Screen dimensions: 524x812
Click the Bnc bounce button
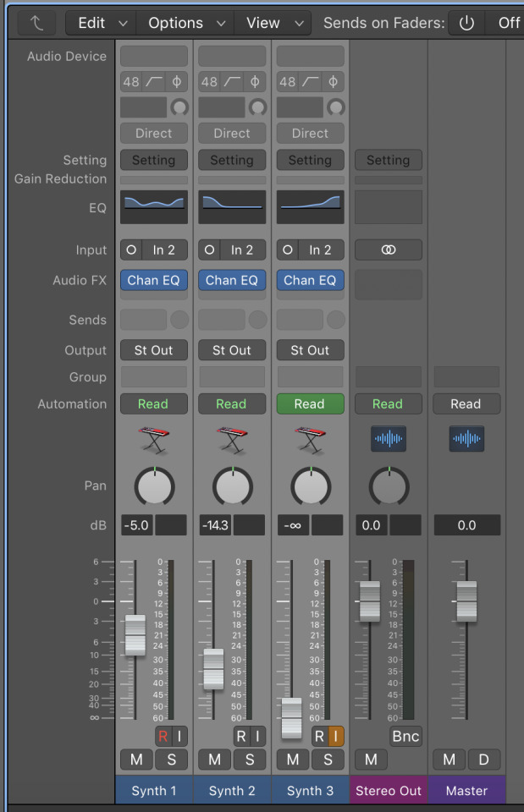click(405, 736)
